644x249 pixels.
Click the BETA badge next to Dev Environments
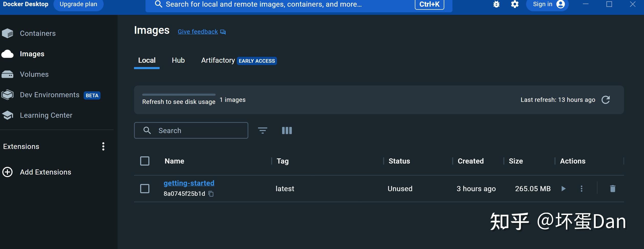pos(92,95)
